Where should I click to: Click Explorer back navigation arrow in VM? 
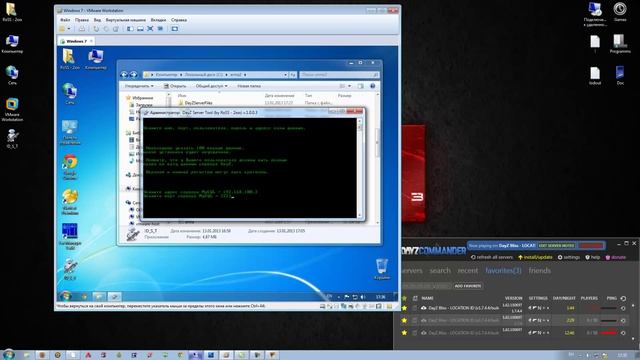[x=124, y=74]
